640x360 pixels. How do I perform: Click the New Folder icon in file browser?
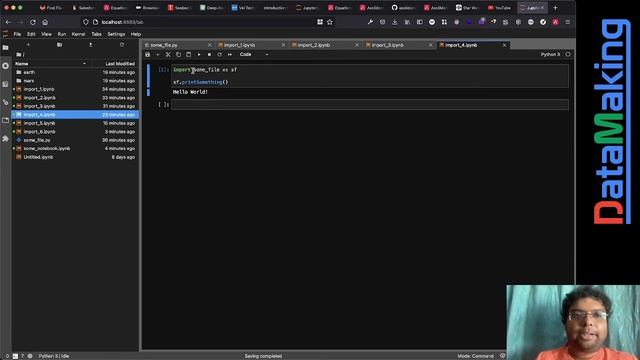(60, 44)
